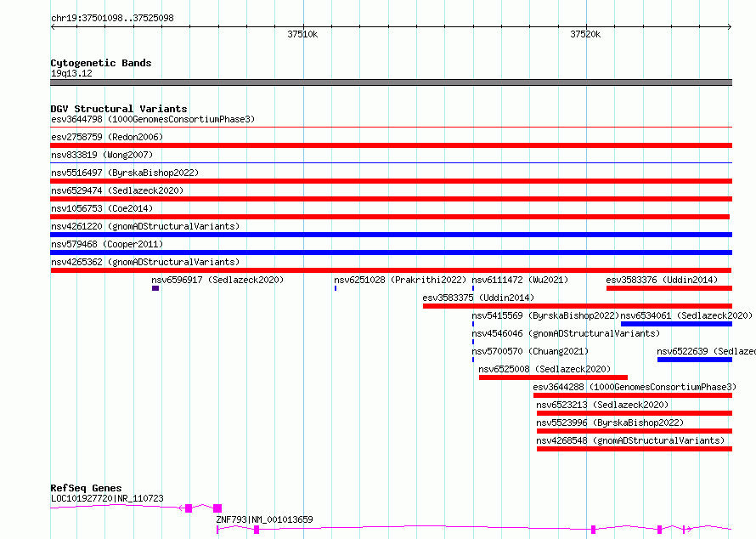
Task: Select the red nsv4268548 variant bar
Action: point(635,449)
